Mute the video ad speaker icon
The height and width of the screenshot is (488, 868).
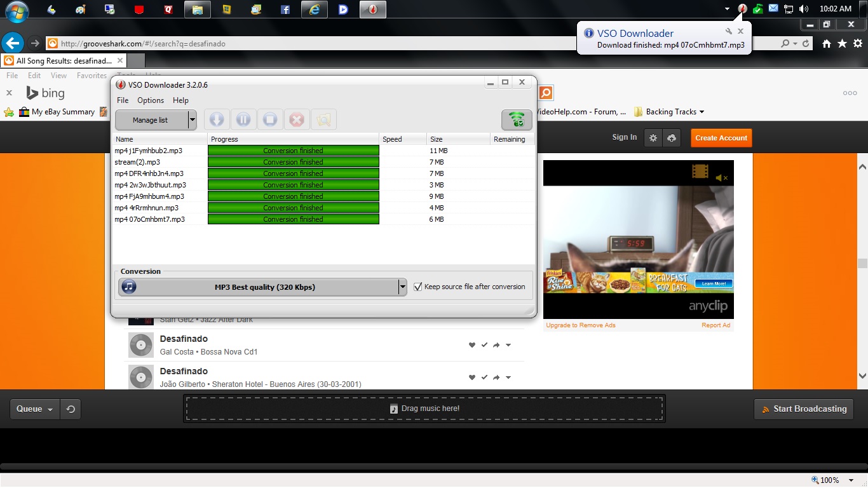(721, 178)
